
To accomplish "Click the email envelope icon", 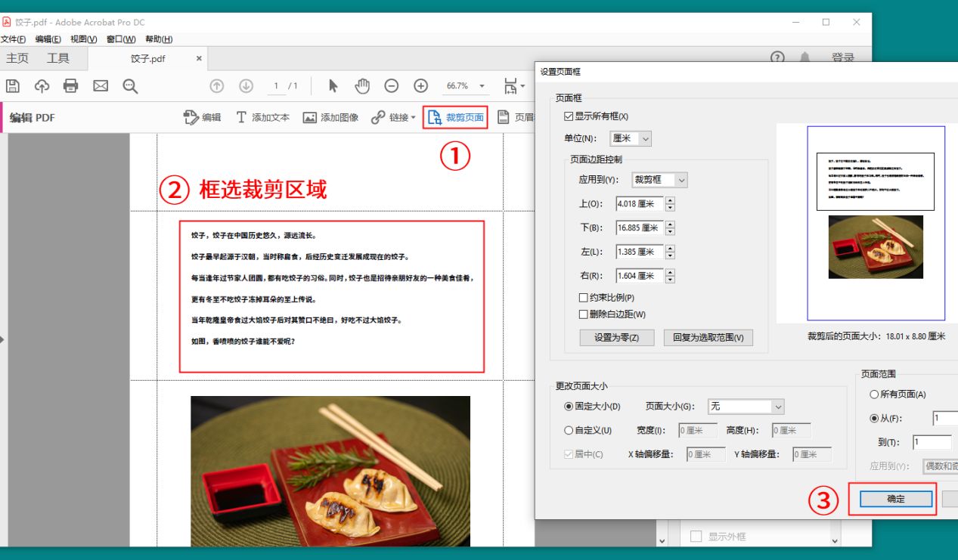I will pyautogui.click(x=101, y=86).
